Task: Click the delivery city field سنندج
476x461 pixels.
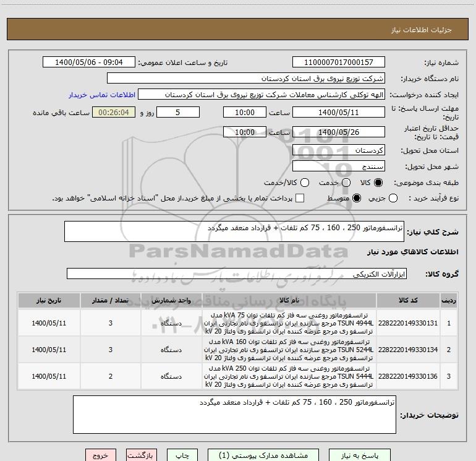Action: tap(339, 166)
